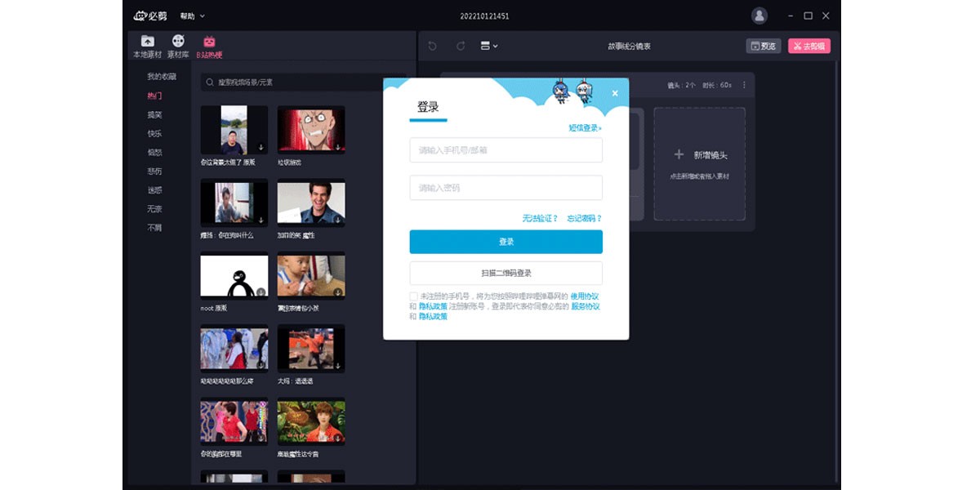
Task: Select the angry anime face thumbnail
Action: [x=311, y=130]
